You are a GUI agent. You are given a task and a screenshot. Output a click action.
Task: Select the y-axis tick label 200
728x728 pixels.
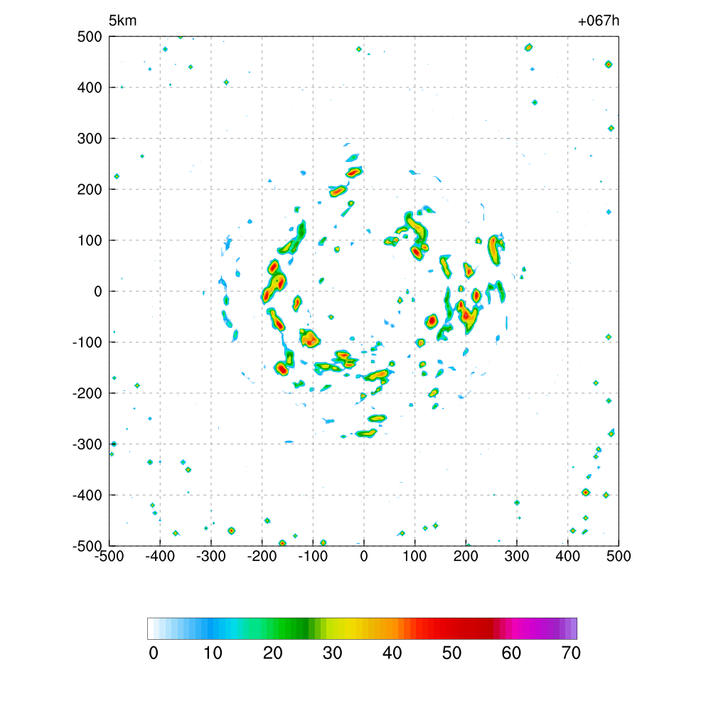tap(90, 189)
